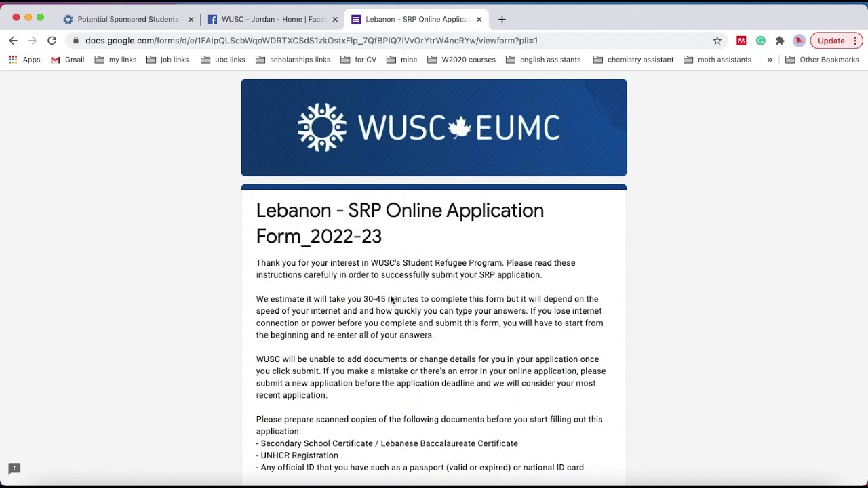This screenshot has height=488, width=868.
Task: Open the Gmail bookmark
Action: point(67,60)
